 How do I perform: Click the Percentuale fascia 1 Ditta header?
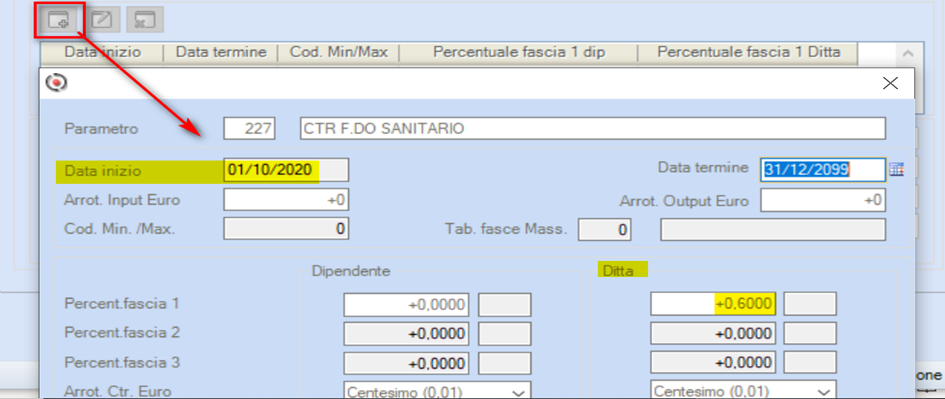pyautogui.click(x=747, y=52)
